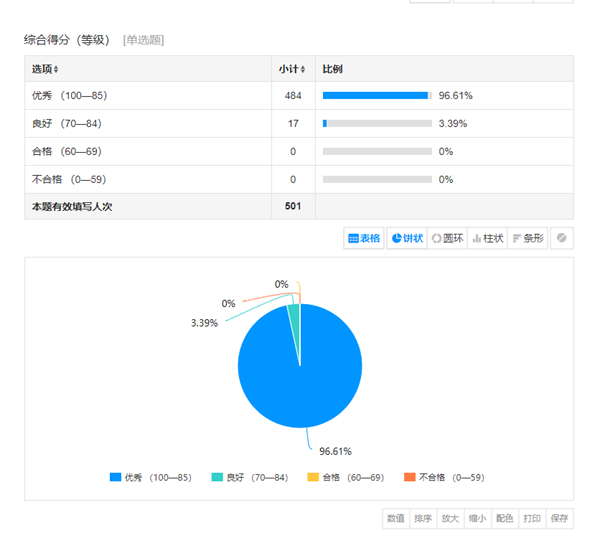The width and height of the screenshot is (600, 538).
Task: Click the 数值 button below chart
Action: coord(396,518)
